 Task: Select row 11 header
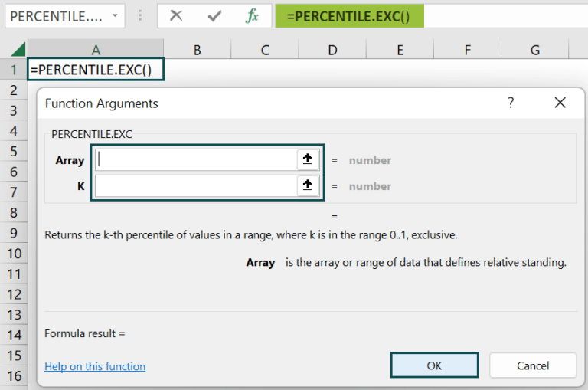[14, 274]
